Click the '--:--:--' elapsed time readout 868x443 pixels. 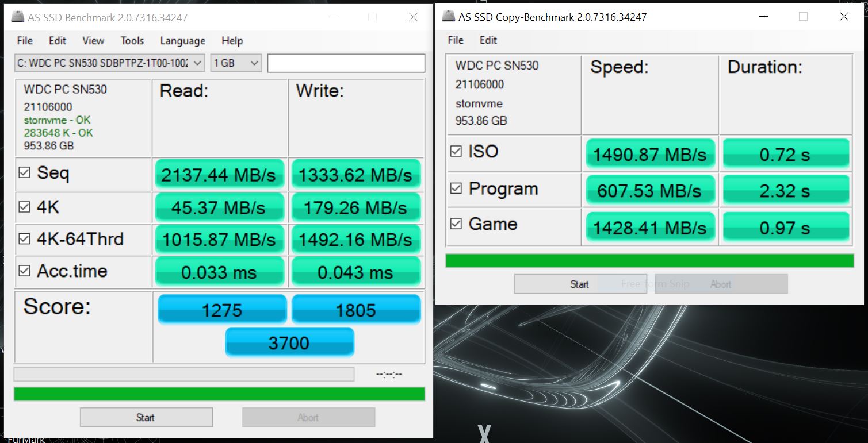coord(389,375)
